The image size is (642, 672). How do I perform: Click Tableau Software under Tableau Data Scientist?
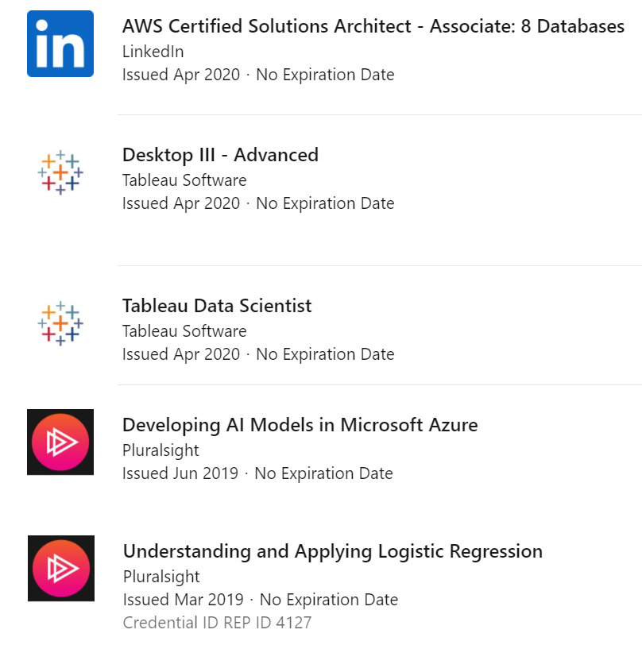[x=184, y=331]
